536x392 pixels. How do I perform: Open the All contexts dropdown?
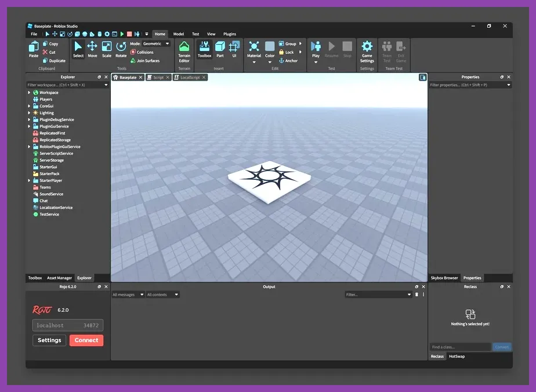(162, 295)
